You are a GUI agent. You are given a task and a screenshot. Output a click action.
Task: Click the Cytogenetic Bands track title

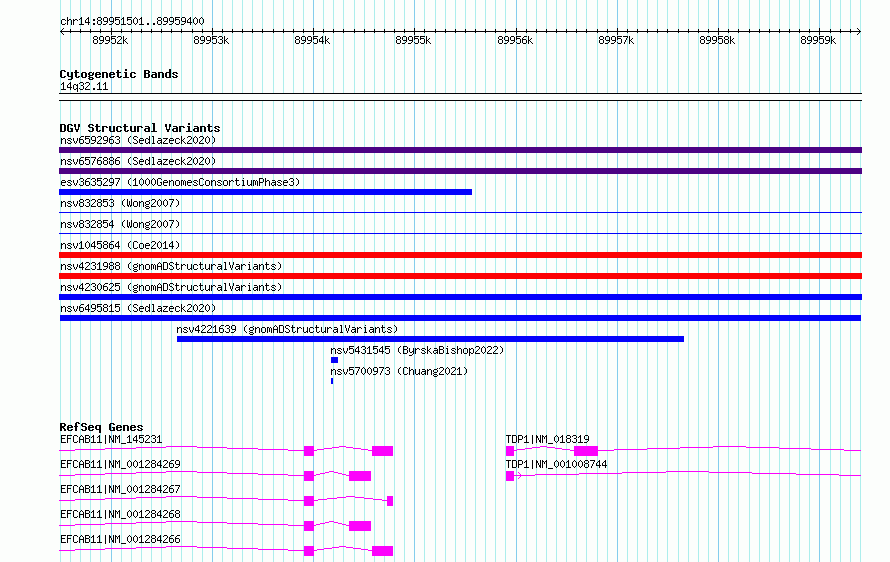pos(119,74)
